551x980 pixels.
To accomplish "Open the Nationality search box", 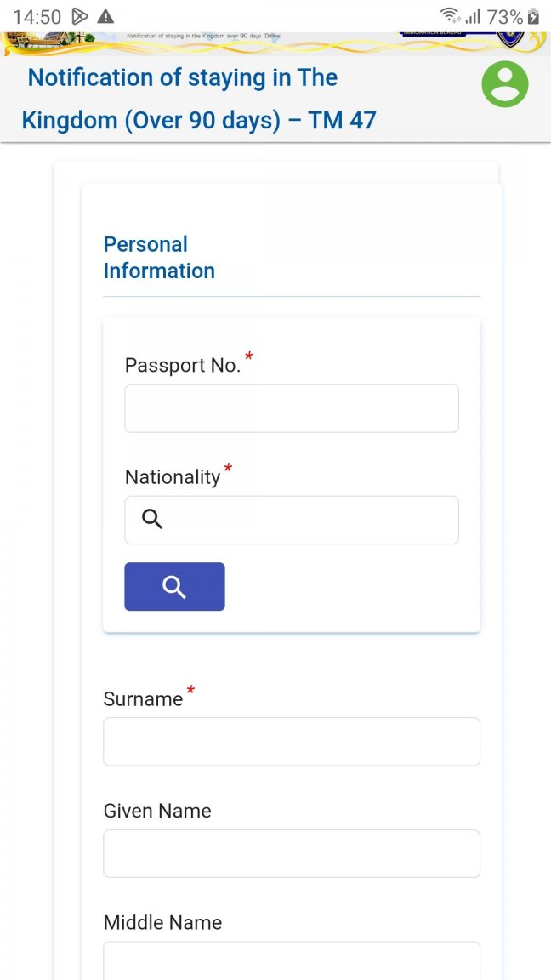I will coord(292,520).
